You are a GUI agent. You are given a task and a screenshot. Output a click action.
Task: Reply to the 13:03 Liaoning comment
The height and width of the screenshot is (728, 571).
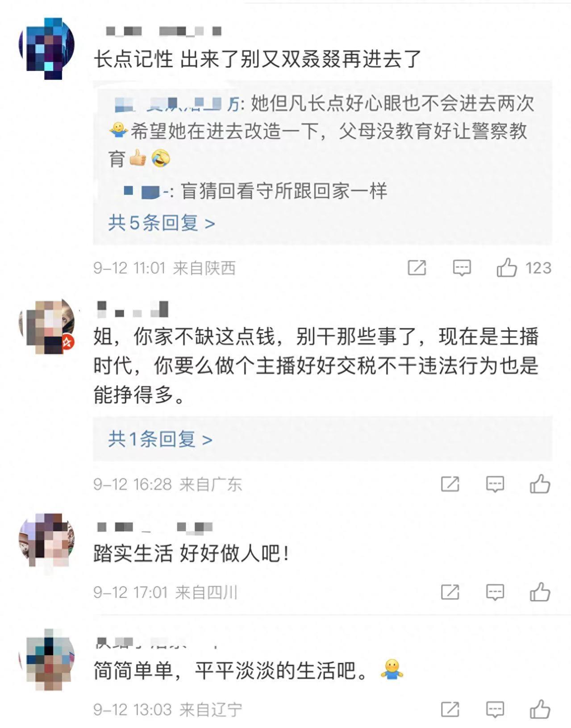click(x=495, y=709)
